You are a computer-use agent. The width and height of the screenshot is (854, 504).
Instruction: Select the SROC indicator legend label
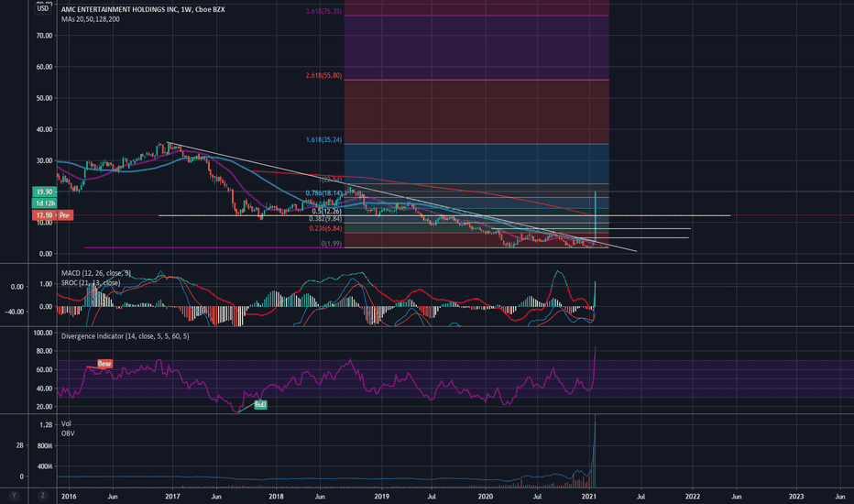[x=91, y=283]
